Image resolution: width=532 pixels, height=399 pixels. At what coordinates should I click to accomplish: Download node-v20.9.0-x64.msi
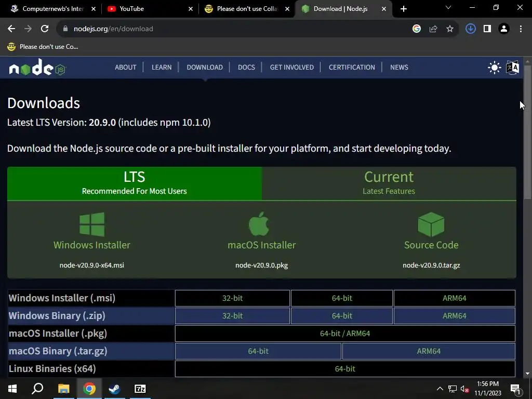click(91, 265)
